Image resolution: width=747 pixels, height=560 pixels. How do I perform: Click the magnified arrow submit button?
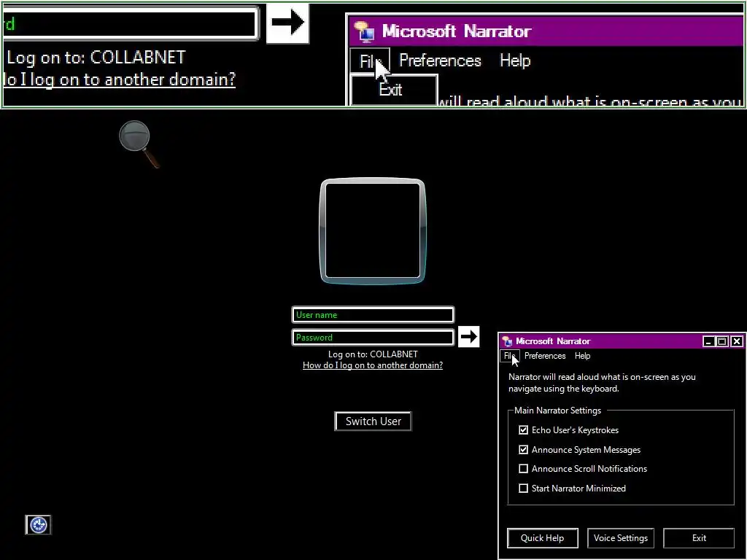pyautogui.click(x=287, y=23)
